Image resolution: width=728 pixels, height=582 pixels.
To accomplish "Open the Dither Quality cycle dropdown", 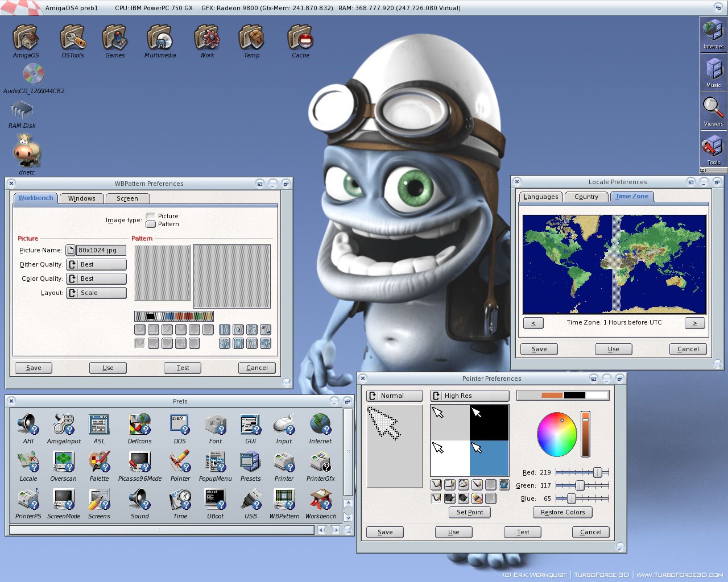I will point(96,264).
